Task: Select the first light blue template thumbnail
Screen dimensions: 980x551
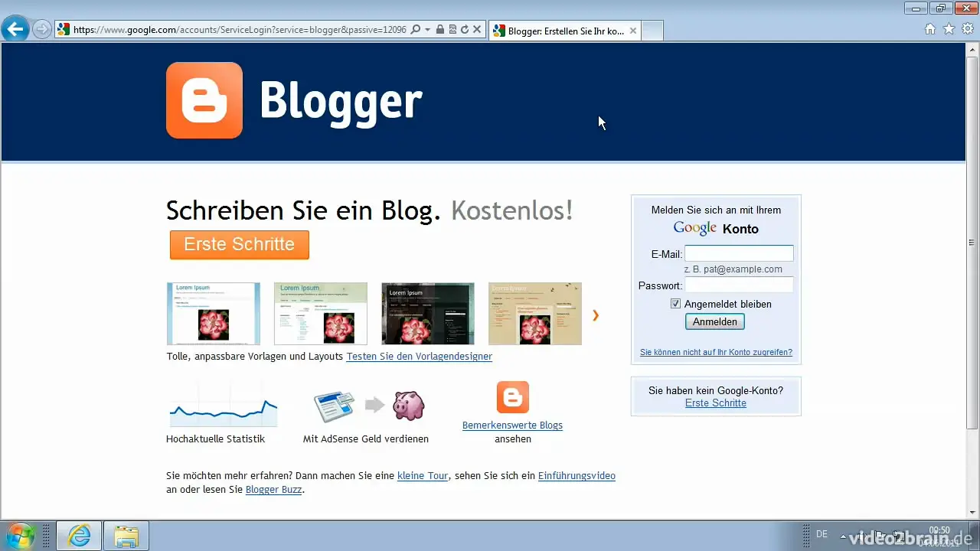Action: click(x=214, y=314)
